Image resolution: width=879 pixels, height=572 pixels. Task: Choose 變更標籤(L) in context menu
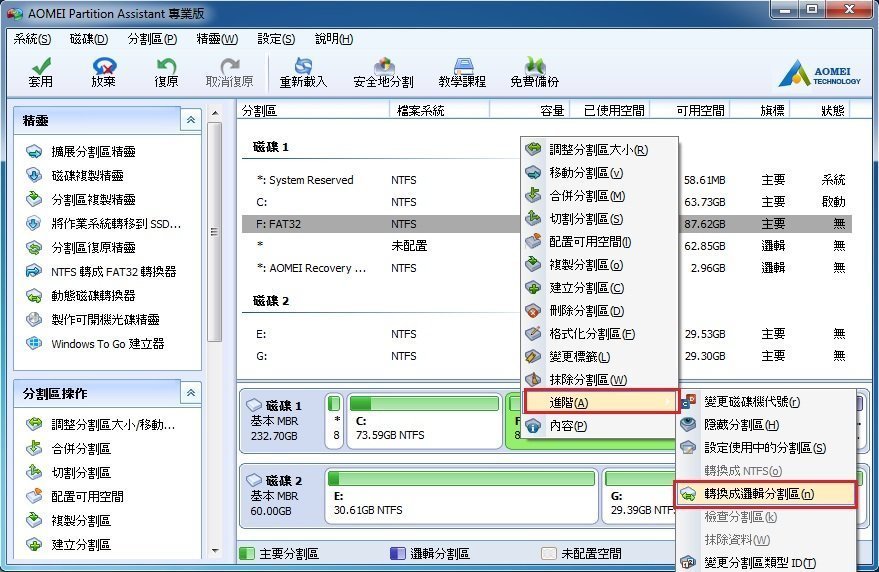pos(599,357)
